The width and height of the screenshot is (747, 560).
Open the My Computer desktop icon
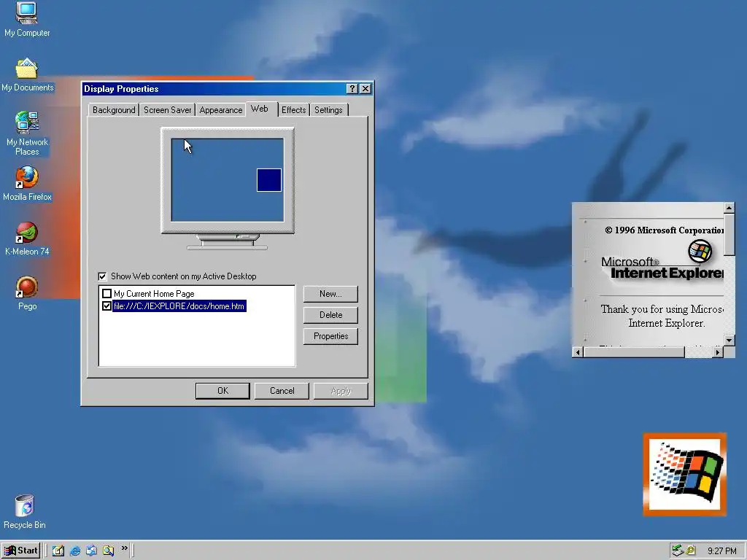[x=27, y=19]
